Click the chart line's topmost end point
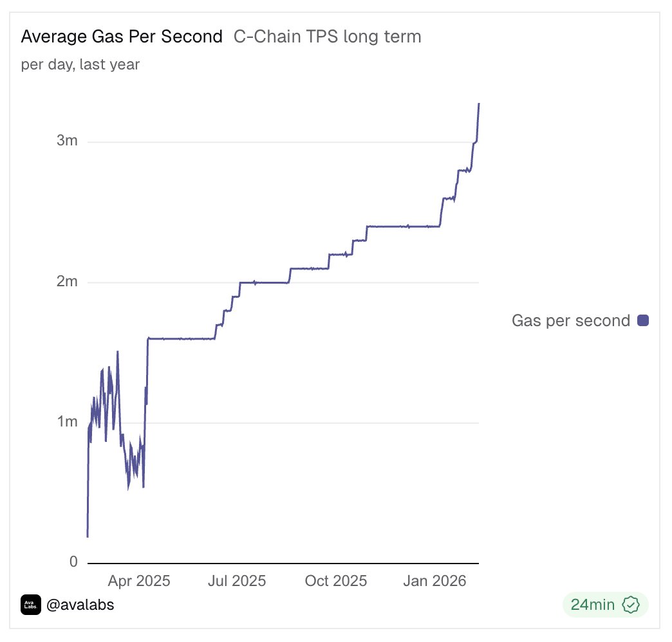672x642 pixels. click(x=479, y=104)
